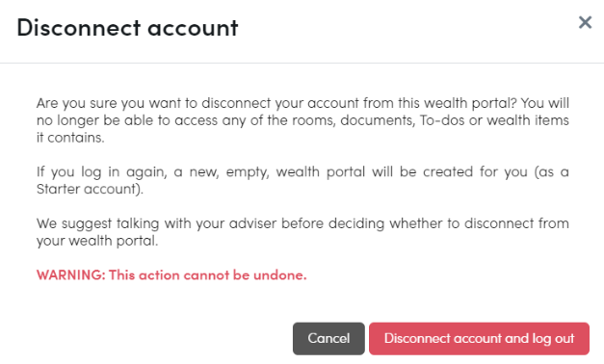
Task: Click the words 'it contains.' in first paragraph
Action: point(70,138)
